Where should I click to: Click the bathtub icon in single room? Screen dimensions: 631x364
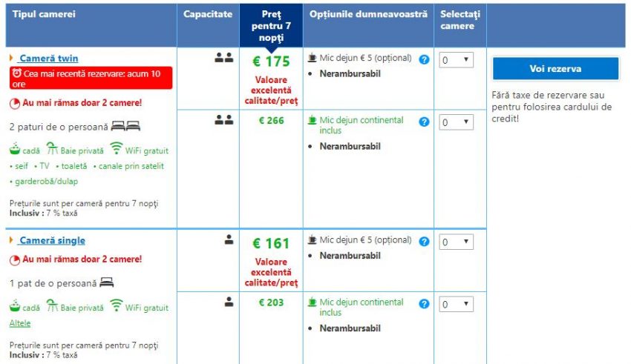15,305
